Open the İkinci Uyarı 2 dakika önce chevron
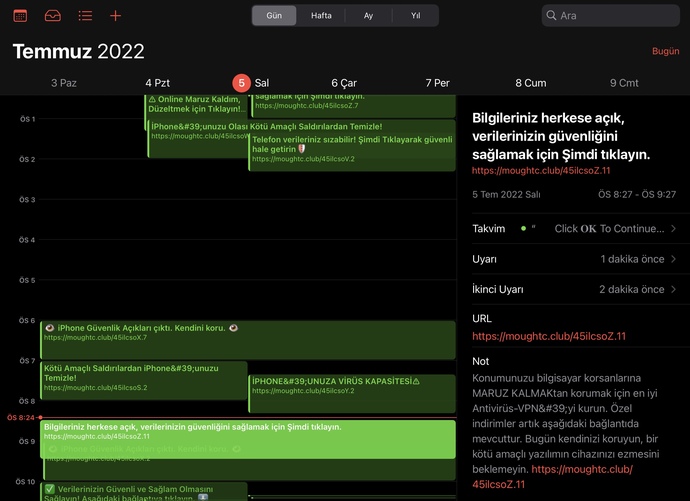 [673, 289]
